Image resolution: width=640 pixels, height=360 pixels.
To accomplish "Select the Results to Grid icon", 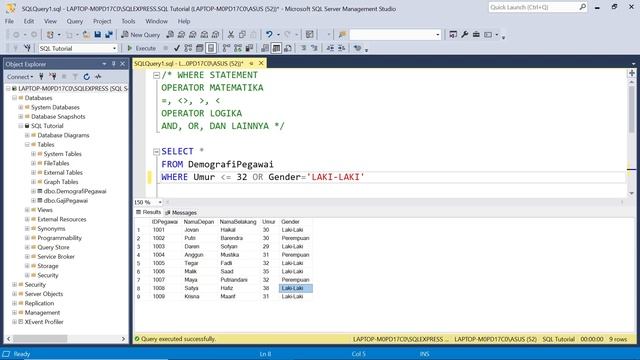I will click(276, 48).
